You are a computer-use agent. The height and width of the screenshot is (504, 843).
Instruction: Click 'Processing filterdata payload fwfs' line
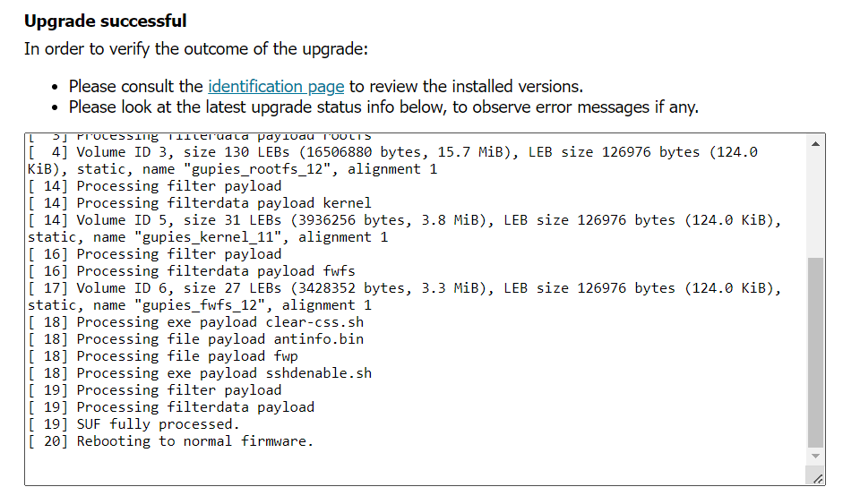click(x=192, y=271)
